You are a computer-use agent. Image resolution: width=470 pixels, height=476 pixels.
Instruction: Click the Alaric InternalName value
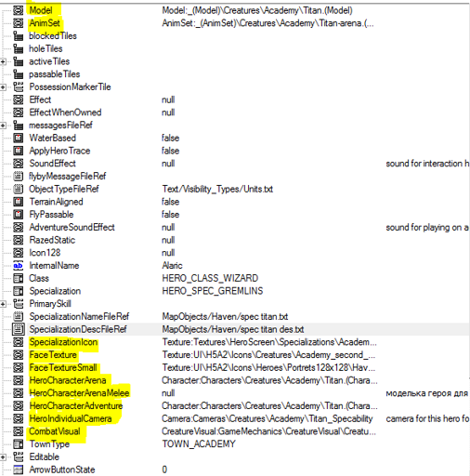click(x=172, y=266)
